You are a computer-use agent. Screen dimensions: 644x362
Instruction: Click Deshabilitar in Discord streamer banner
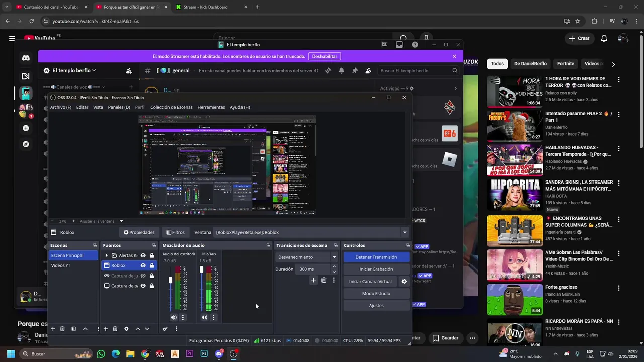point(325,56)
